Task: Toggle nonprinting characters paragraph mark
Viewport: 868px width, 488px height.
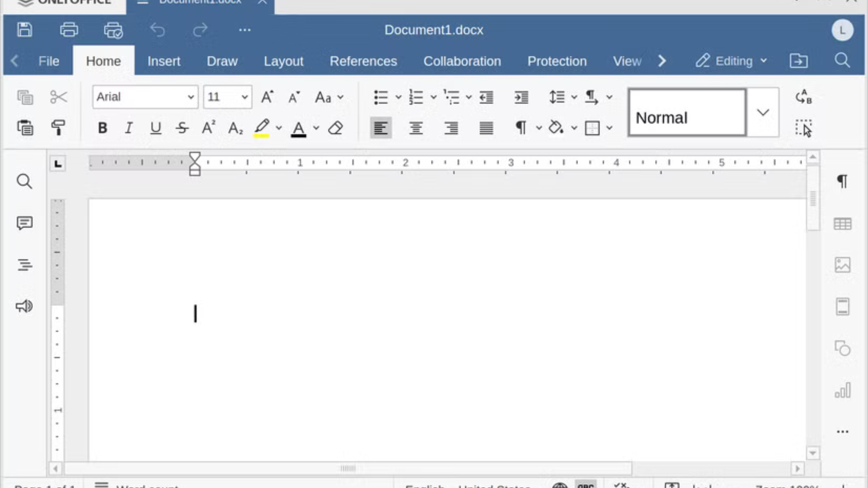Action: 521,128
